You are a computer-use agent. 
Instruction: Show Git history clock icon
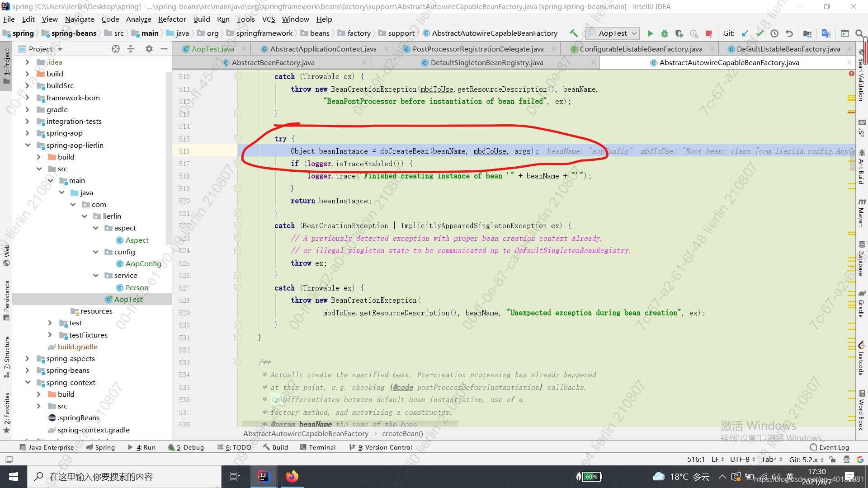pos(774,33)
